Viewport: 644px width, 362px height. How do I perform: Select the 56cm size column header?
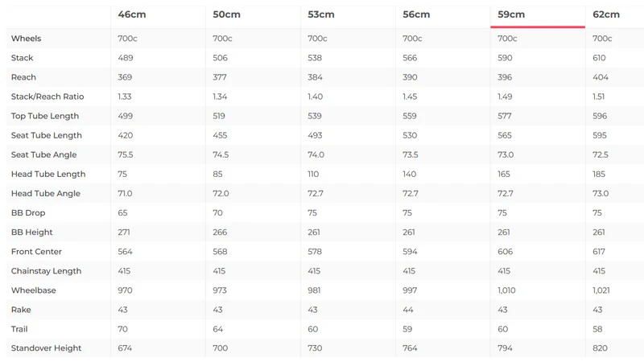[x=416, y=14]
